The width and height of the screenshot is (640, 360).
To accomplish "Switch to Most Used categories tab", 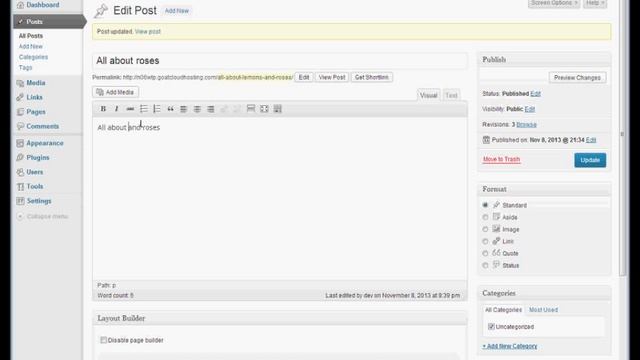I will tap(543, 310).
